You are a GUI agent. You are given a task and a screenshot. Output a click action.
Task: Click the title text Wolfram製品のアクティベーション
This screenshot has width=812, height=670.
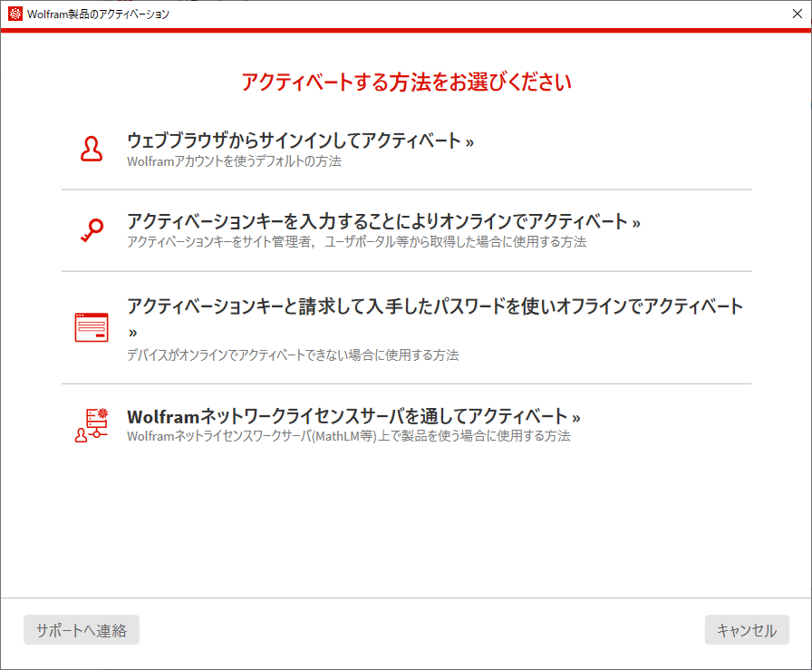[x=99, y=15]
